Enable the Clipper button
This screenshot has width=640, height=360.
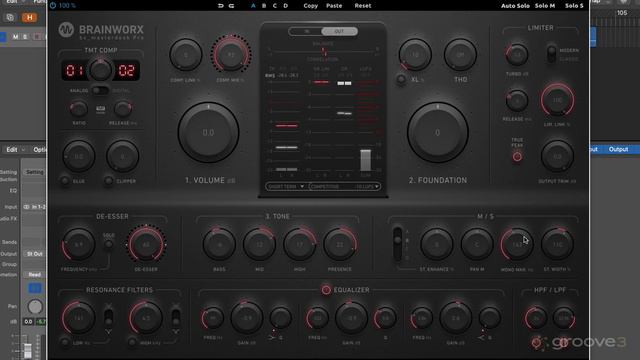(x=108, y=181)
